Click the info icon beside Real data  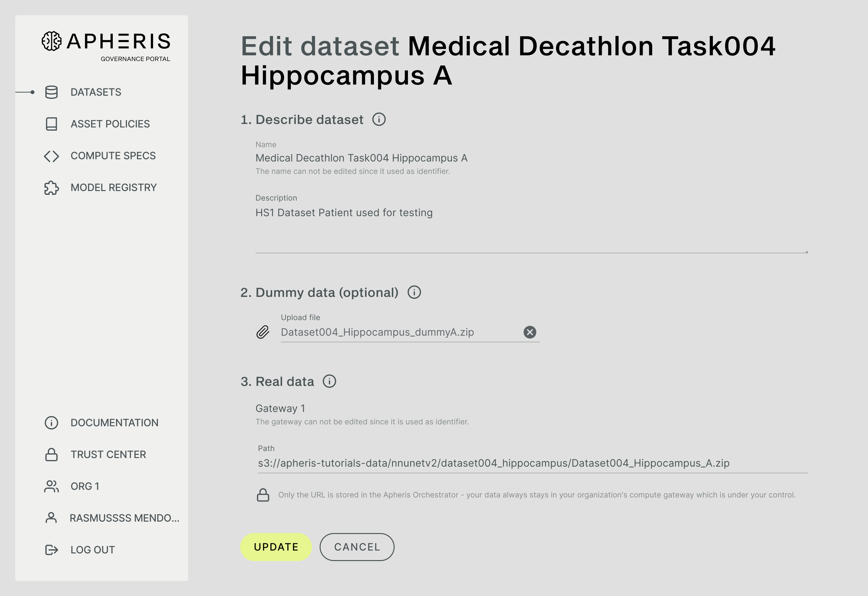pos(329,381)
